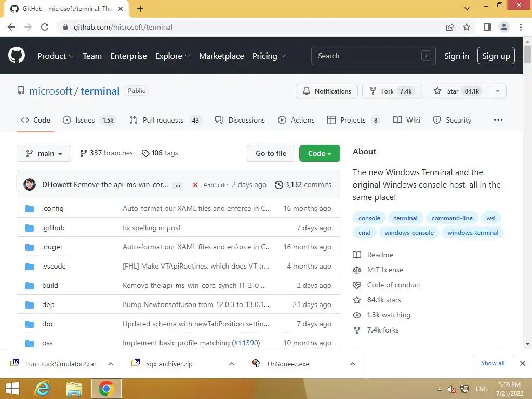532x399 pixels.
Task: Open Chrome three-dot menu
Action: [x=521, y=27]
